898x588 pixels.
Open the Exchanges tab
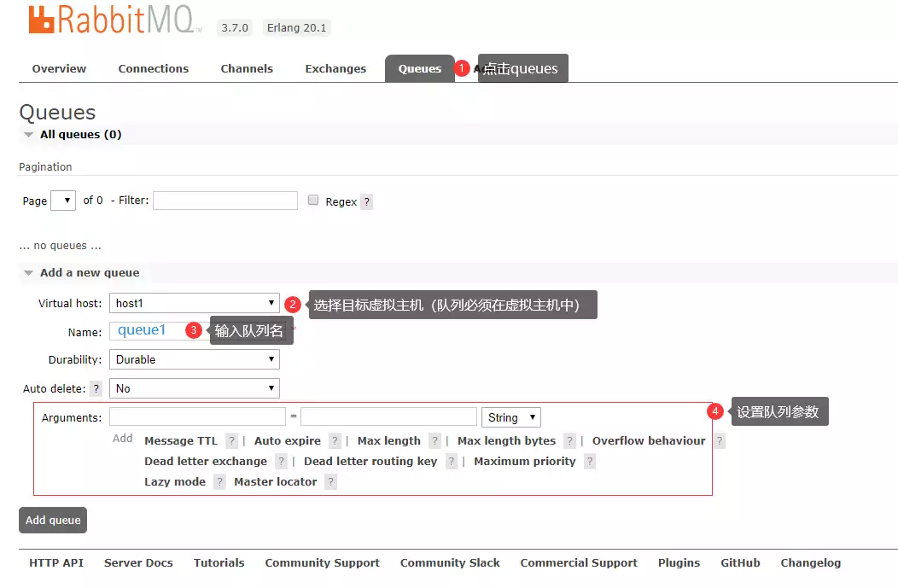coord(335,69)
